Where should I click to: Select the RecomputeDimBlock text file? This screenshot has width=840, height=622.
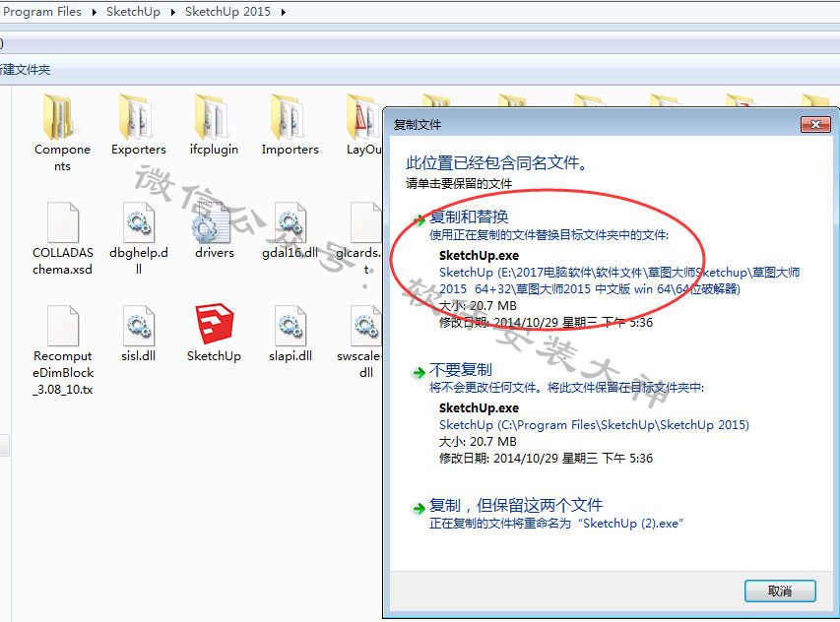click(63, 350)
